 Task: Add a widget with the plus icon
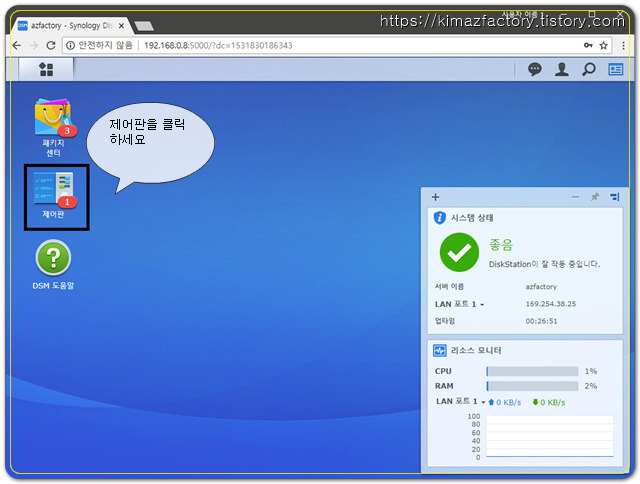point(436,197)
